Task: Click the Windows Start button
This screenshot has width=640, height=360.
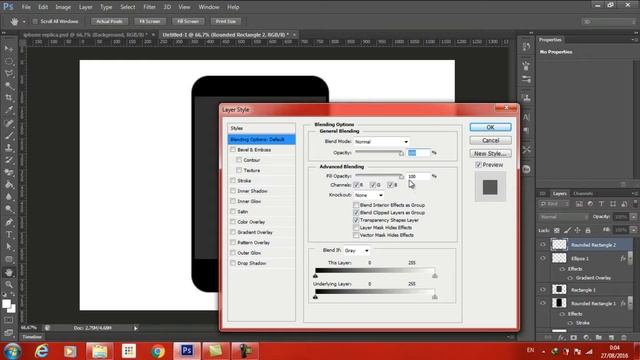Action: click(12, 351)
